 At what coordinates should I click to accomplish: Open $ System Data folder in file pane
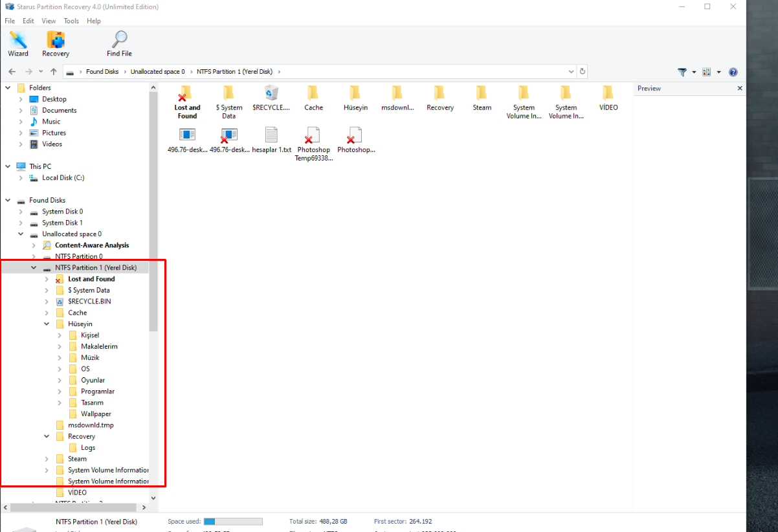point(229,102)
